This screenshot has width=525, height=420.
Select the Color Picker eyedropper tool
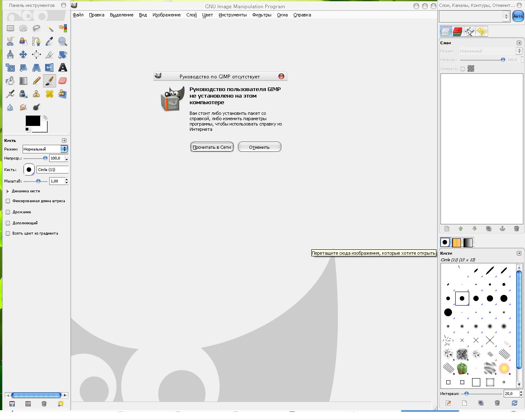pos(50,41)
